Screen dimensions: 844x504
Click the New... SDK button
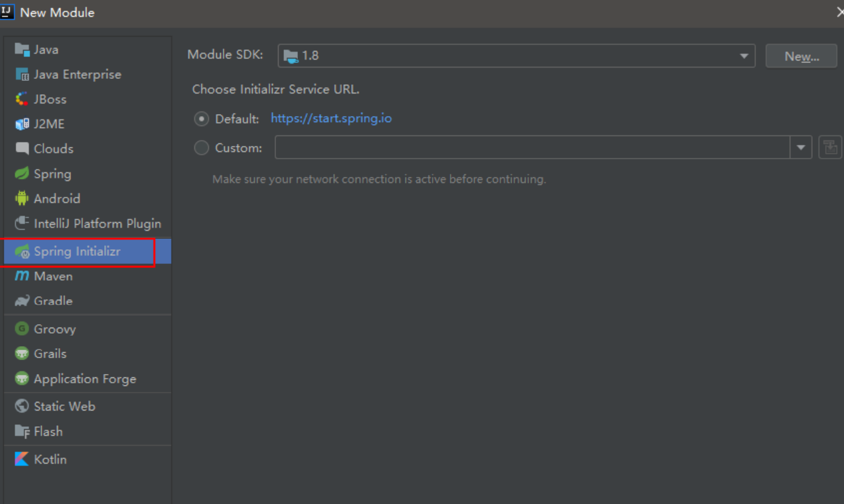pos(802,56)
